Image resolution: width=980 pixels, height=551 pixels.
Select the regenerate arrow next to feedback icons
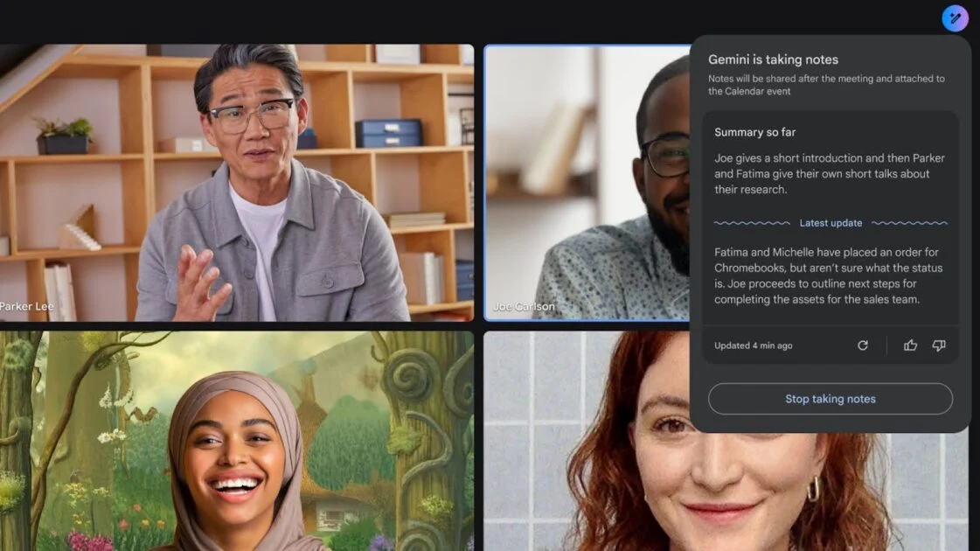tap(863, 345)
